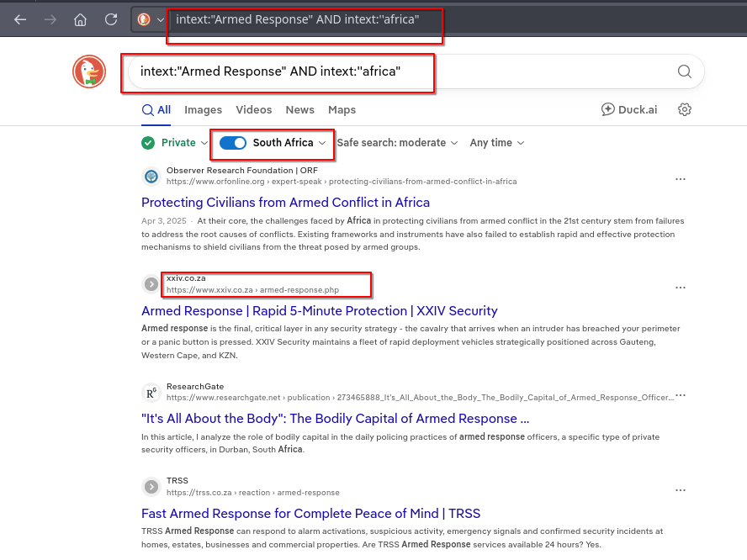The width and height of the screenshot is (747, 560).
Task: Open trss.co.za armed-response URL
Action: (253, 493)
